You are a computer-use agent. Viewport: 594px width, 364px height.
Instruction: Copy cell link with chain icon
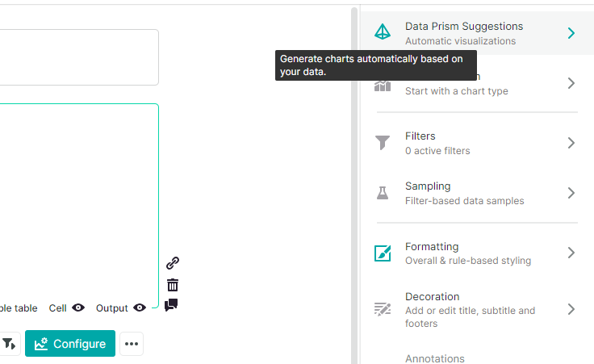point(172,263)
